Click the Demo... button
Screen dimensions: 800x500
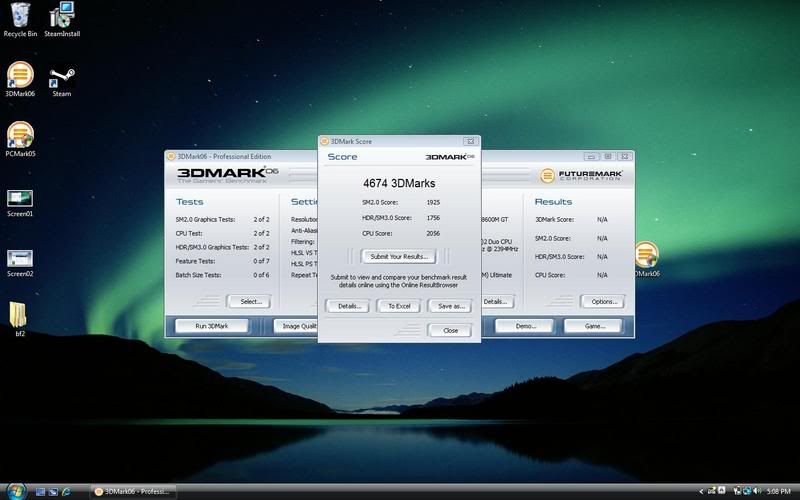[x=524, y=326]
